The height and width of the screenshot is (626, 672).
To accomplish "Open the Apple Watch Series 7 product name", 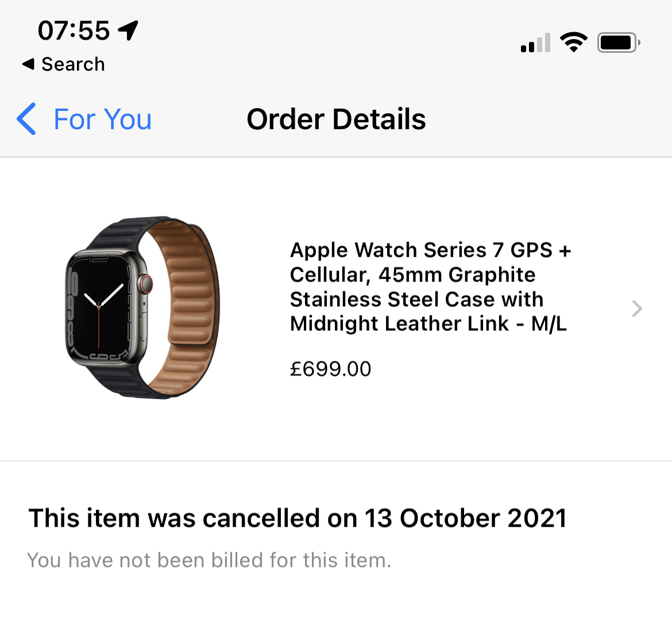I will point(430,250).
